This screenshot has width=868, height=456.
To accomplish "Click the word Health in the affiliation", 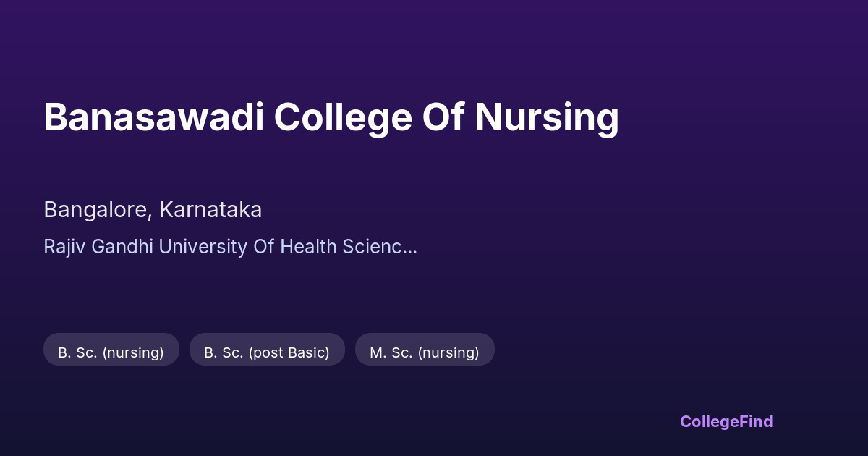I will click(x=308, y=247).
